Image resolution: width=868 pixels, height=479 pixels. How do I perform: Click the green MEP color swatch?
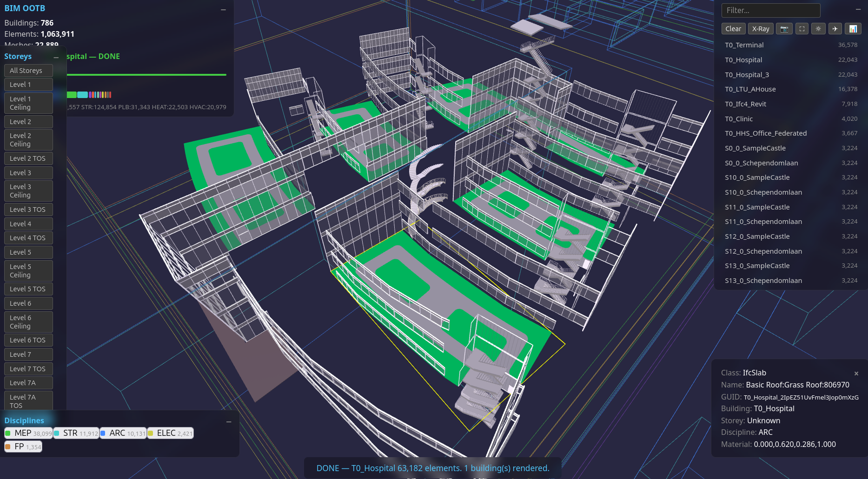click(8, 433)
